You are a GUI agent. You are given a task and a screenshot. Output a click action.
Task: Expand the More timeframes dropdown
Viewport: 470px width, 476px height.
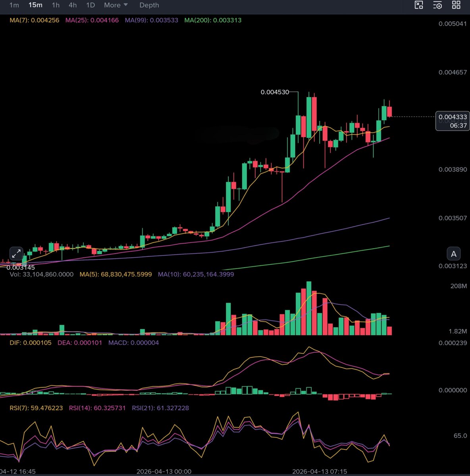click(116, 5)
